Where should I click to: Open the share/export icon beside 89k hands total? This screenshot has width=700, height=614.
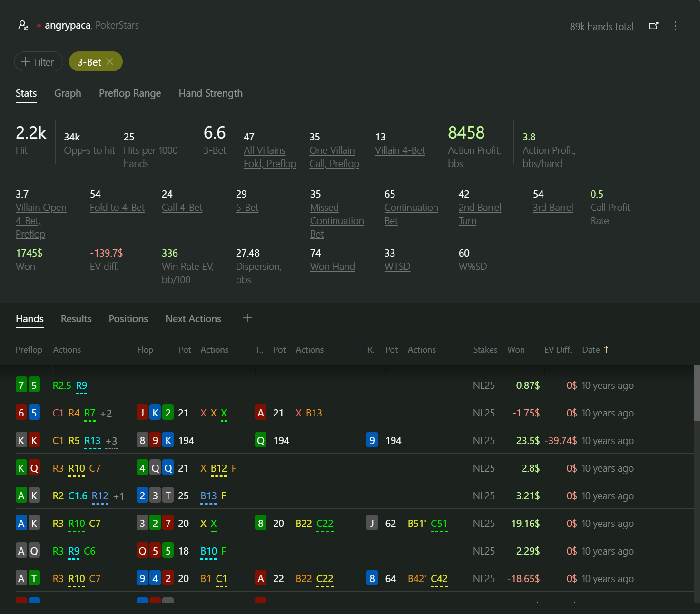653,26
